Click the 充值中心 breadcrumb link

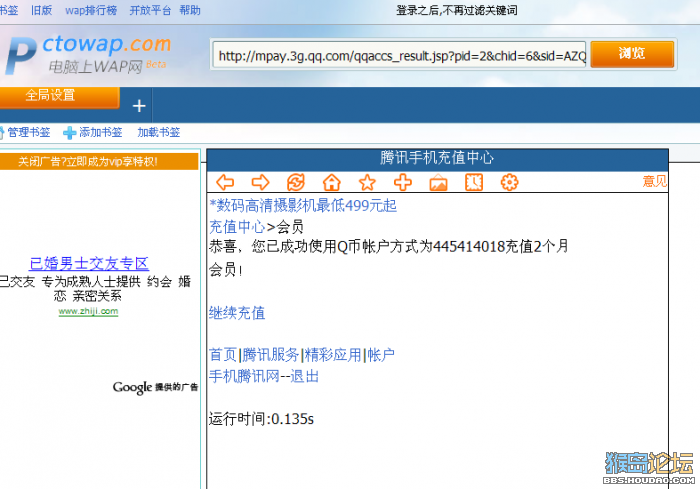pos(237,227)
